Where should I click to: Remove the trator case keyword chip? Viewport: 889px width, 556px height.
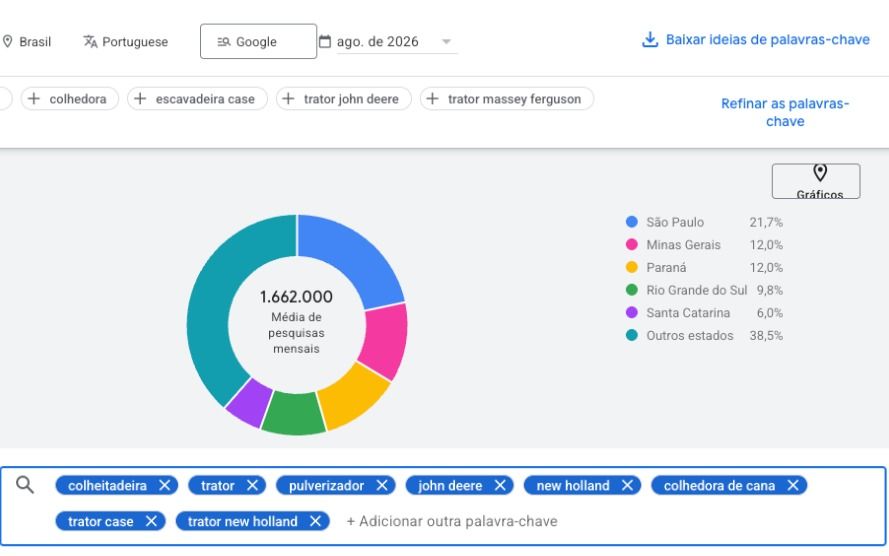[151, 521]
